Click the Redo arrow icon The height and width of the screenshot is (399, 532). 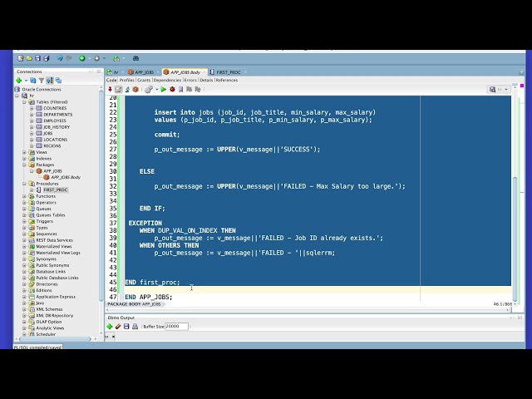coord(69,58)
